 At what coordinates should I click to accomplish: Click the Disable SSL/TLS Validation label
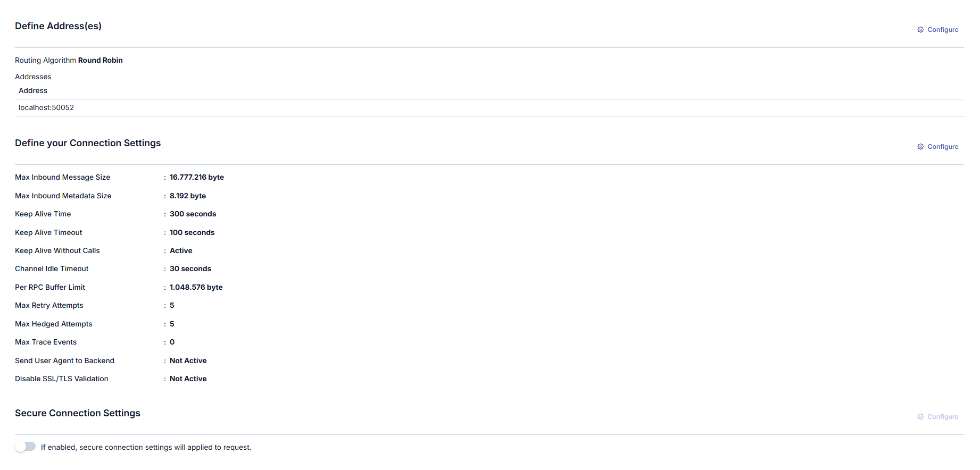pyautogui.click(x=62, y=379)
